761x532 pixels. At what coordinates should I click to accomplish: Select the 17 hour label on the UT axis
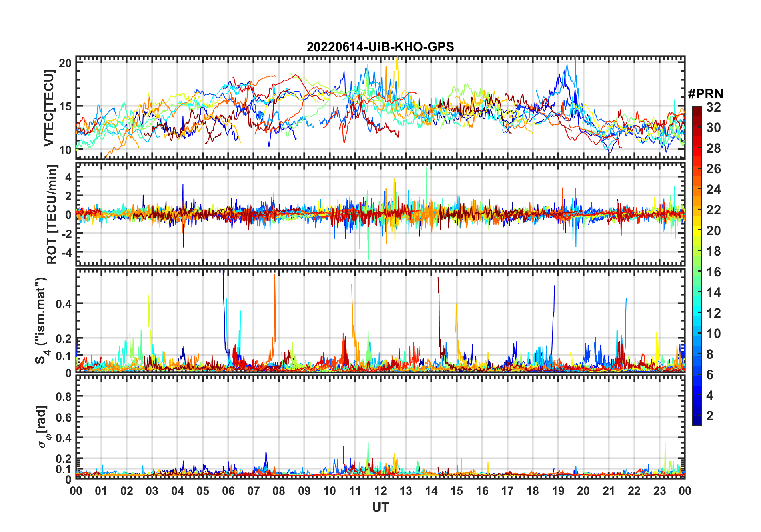click(x=507, y=491)
